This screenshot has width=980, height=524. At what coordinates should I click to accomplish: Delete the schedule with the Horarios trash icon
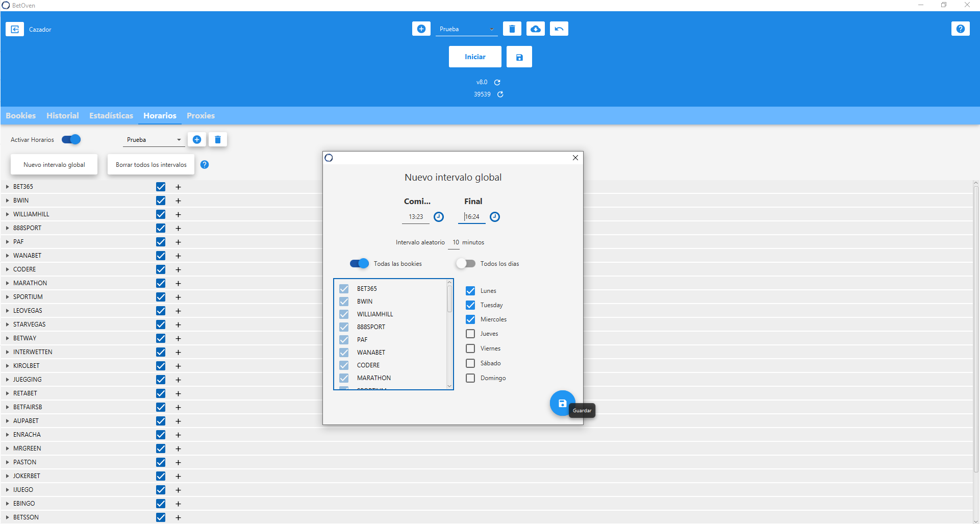pyautogui.click(x=218, y=139)
